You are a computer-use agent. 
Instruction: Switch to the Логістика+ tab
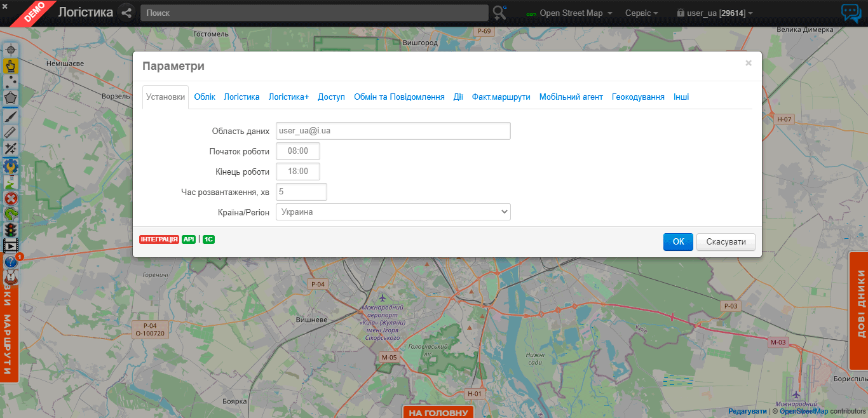[x=288, y=97]
